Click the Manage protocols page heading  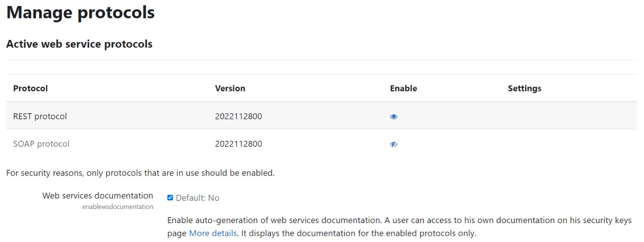[x=80, y=12]
